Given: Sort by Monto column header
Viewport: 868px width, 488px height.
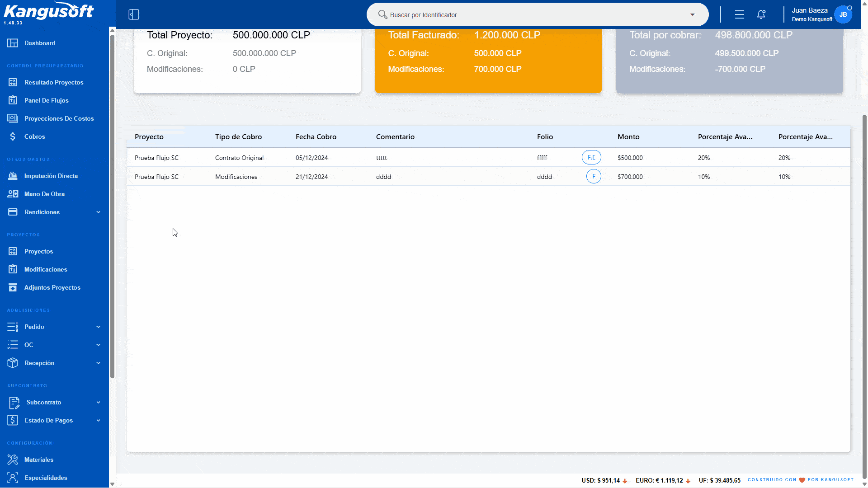Looking at the screenshot, I should click(628, 136).
